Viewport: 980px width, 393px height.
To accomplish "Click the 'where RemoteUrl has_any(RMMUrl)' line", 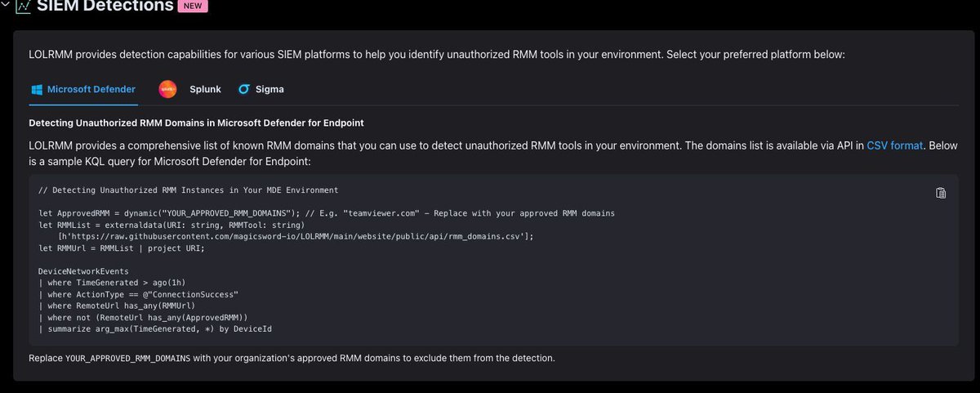I will [117, 305].
